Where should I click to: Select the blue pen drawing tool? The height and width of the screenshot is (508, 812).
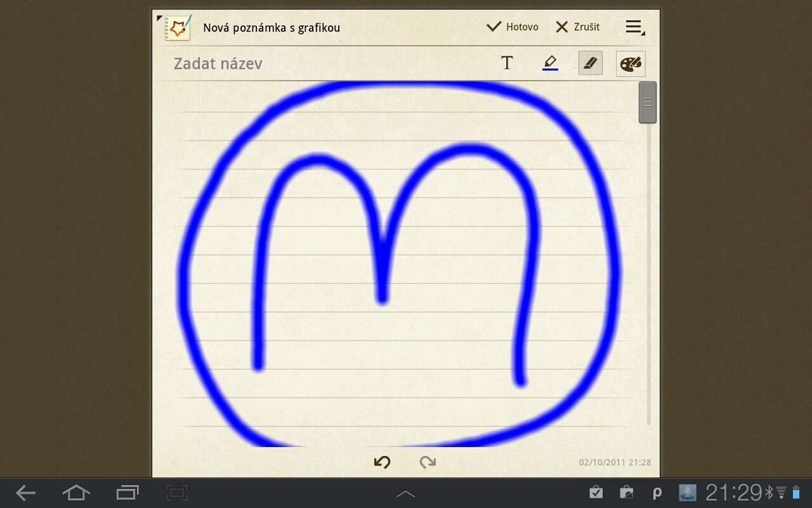point(550,63)
